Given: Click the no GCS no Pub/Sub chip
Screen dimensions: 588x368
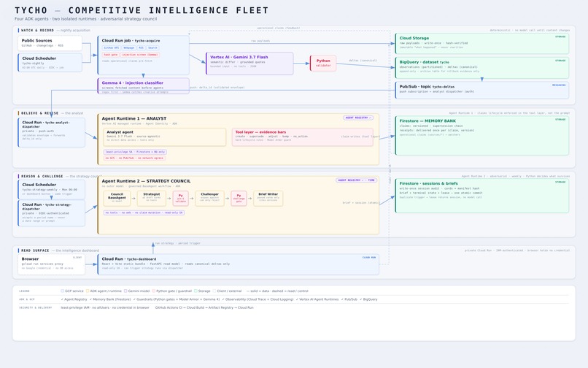Looking at the screenshot, I should click(134, 158).
